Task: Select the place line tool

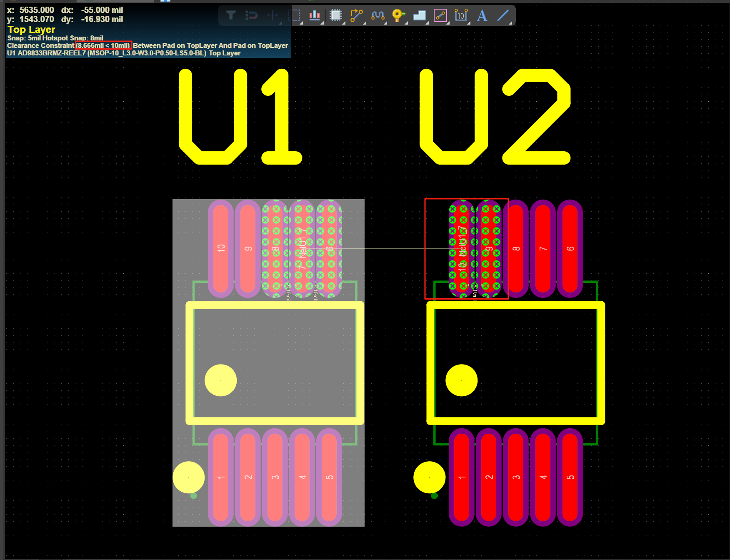Action: coord(503,16)
